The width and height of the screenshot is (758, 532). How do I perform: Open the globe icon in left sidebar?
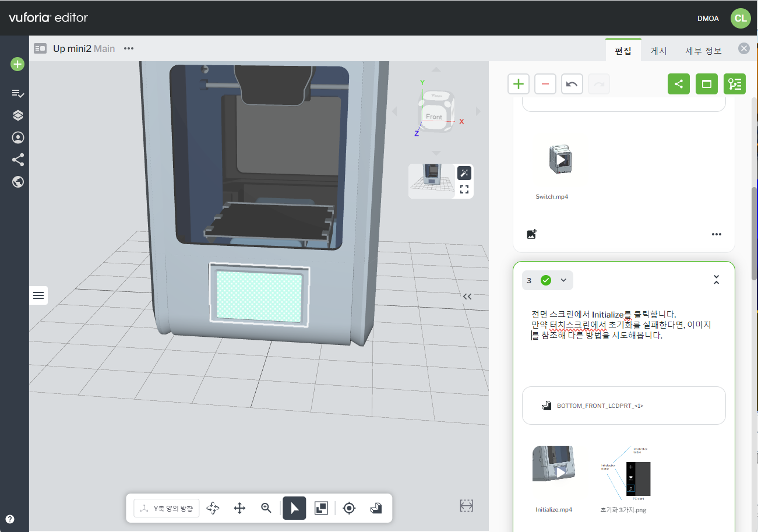coord(18,182)
